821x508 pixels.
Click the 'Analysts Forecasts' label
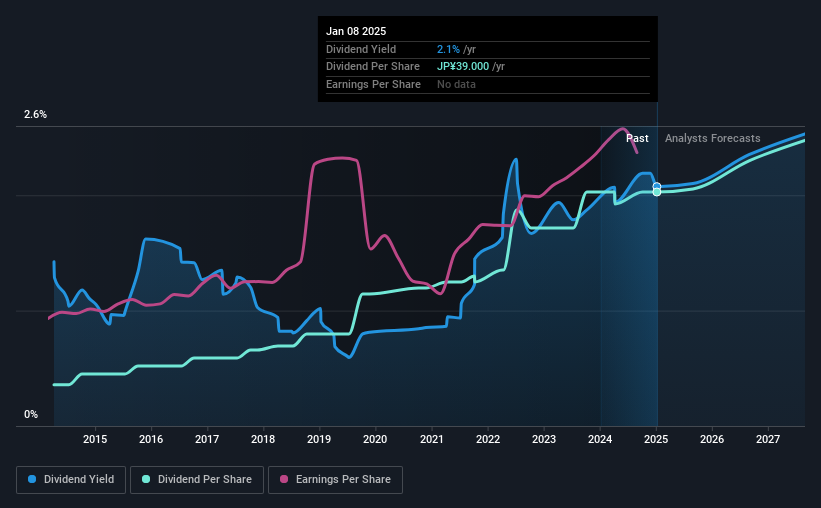[713, 138]
